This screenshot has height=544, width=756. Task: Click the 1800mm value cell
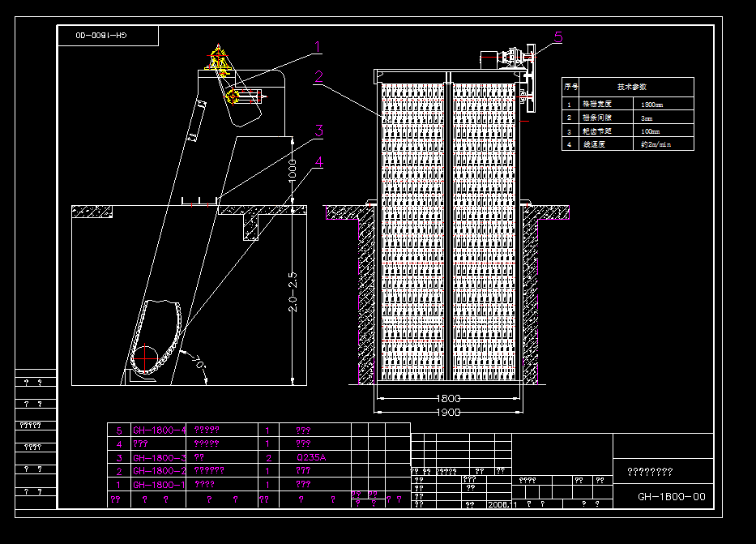(x=651, y=105)
